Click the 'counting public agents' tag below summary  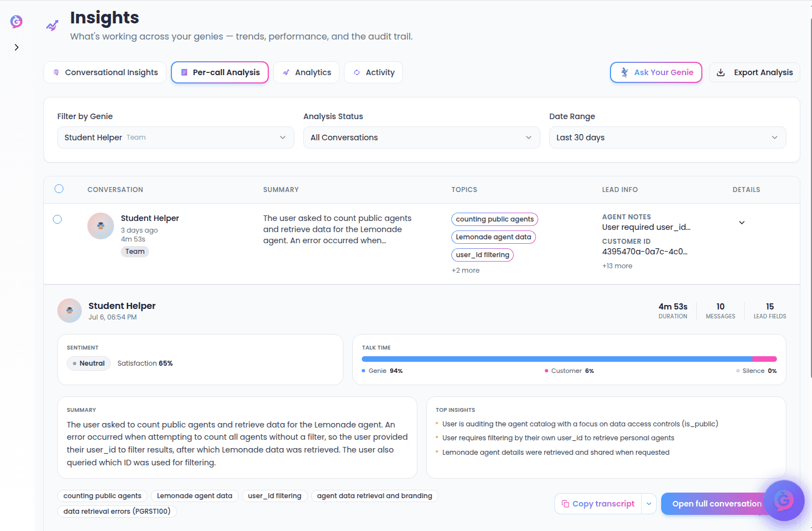(102, 496)
